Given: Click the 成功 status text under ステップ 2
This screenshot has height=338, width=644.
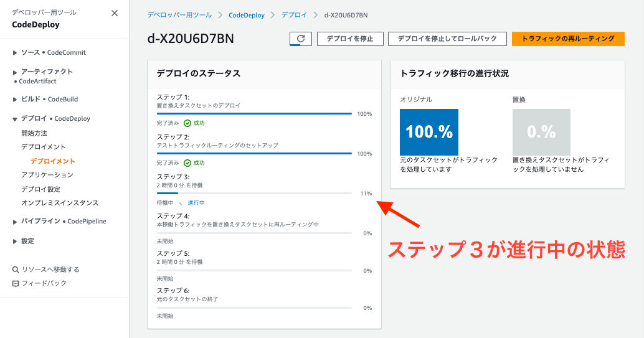Looking at the screenshot, I should [199, 163].
